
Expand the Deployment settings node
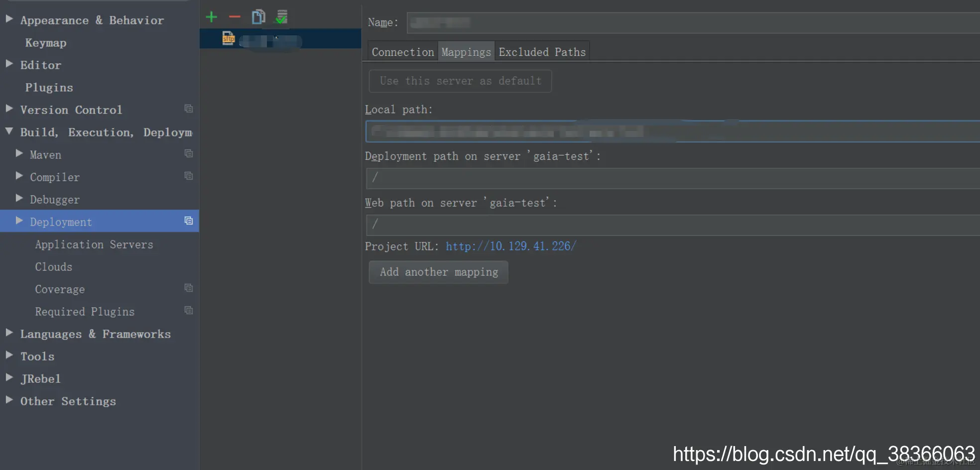[x=19, y=221]
